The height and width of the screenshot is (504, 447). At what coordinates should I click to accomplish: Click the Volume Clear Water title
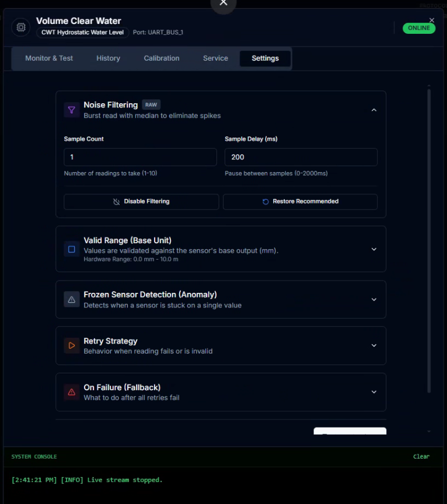tap(78, 21)
